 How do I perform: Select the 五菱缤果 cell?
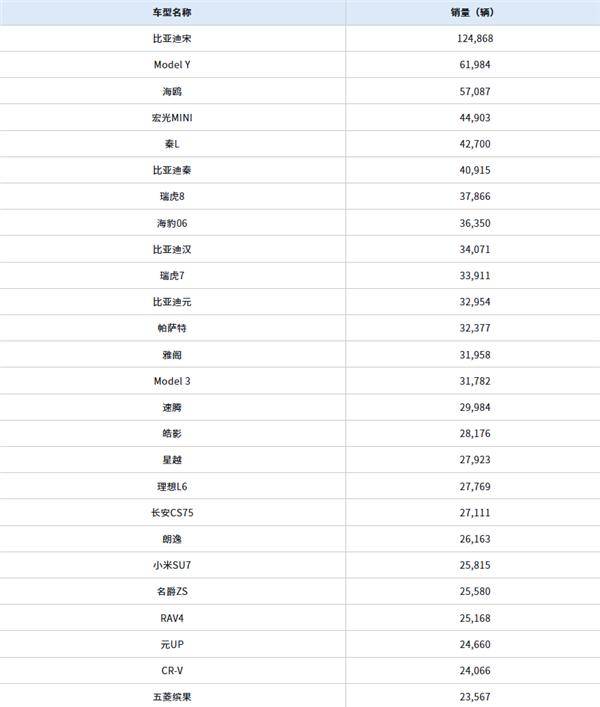[x=172, y=697]
